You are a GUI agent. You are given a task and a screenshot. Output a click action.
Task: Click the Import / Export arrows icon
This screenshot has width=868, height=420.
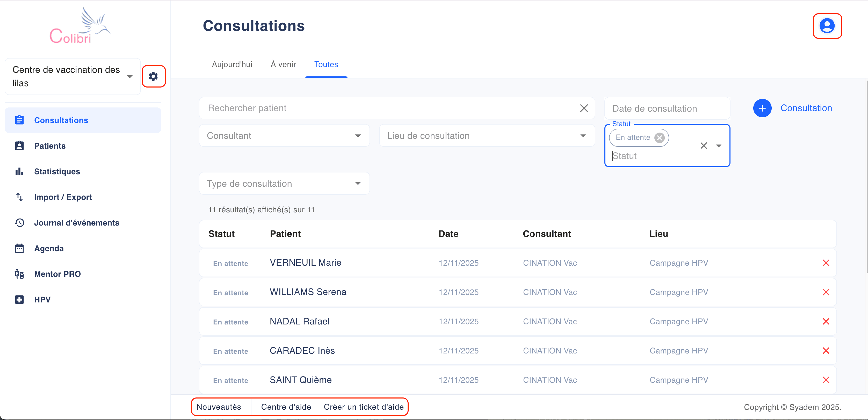click(x=19, y=197)
